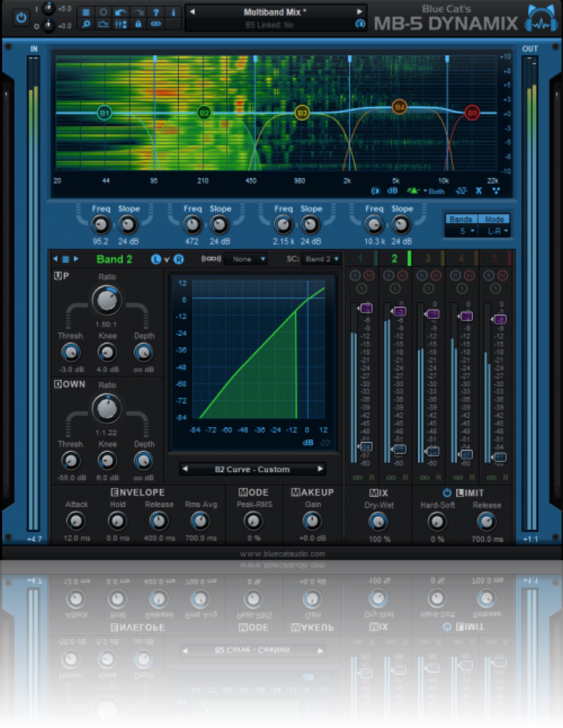Screen dimensions: 563x728
Task: Click the wave icon right of Both
Action: (461, 191)
